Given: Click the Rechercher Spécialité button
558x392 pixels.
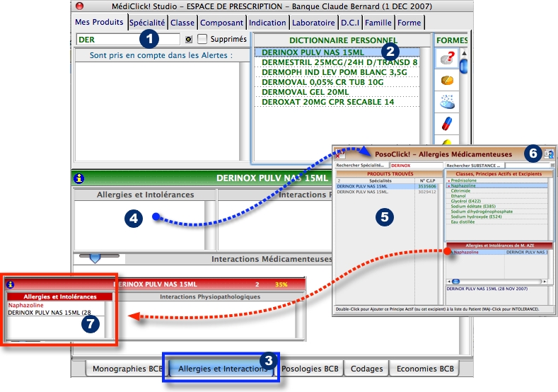Looking at the screenshot, I should coord(361,166).
